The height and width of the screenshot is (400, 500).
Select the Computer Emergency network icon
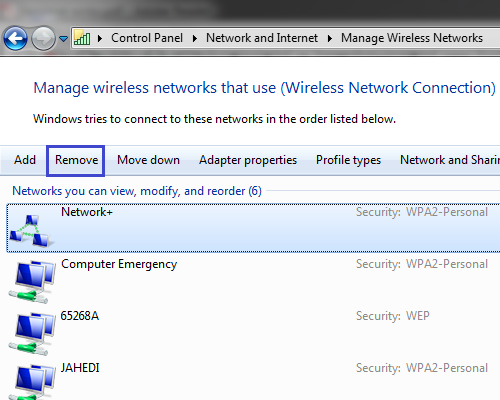32,282
